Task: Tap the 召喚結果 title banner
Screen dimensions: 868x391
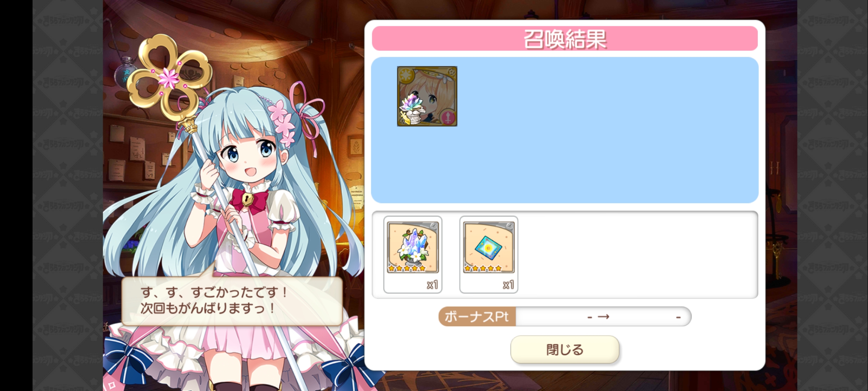Action: 565,38
